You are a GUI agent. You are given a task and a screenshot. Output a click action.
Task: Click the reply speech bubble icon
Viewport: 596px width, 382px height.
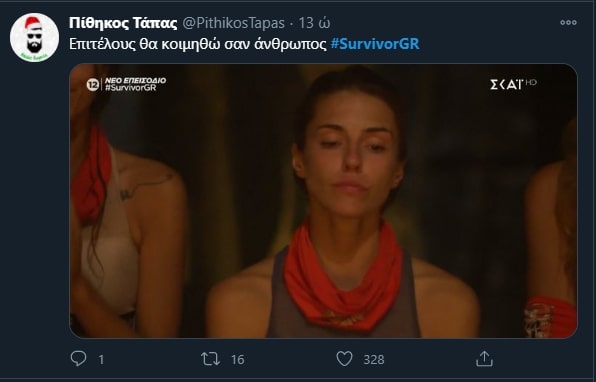(x=79, y=358)
